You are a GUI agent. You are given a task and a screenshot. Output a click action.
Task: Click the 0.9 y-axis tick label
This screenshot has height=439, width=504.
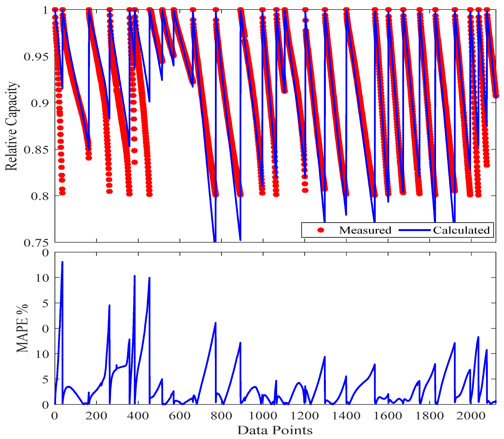pos(40,103)
